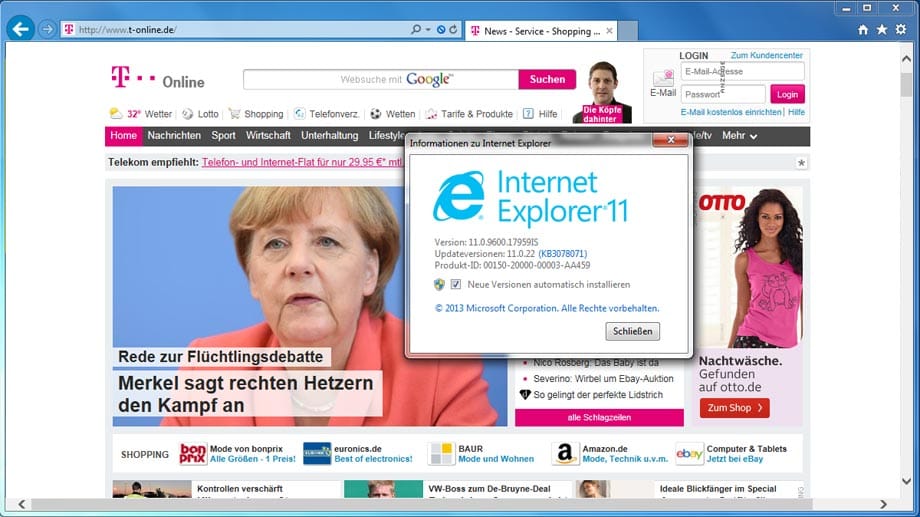
Task: Open Telefon- und Internet-Flat offer link
Action: tap(302, 162)
